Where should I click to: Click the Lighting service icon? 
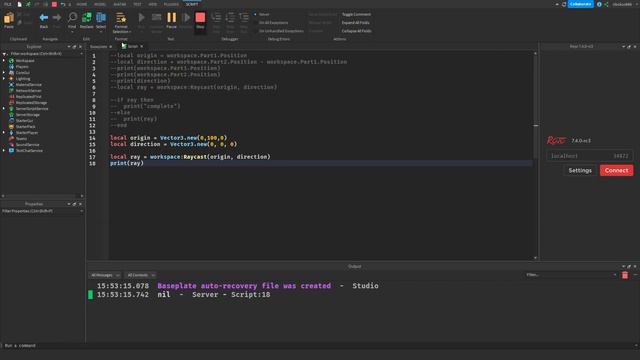click(11, 78)
